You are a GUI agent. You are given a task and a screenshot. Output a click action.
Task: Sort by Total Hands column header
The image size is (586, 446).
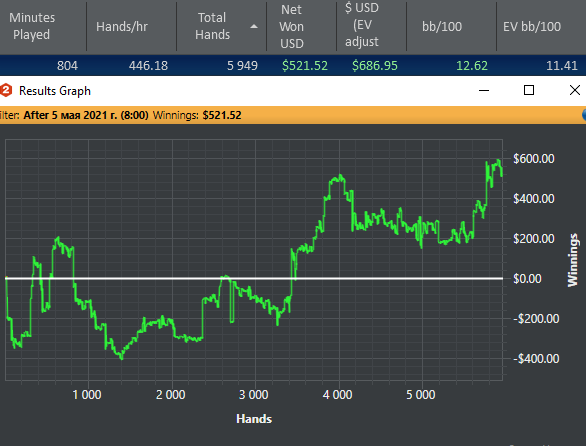[x=212, y=26]
